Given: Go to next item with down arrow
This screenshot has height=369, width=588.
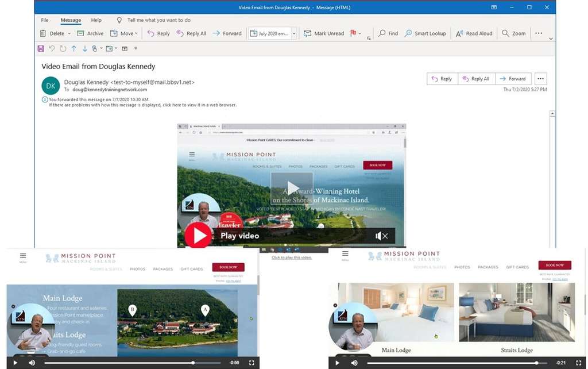Looking at the screenshot, I should [x=85, y=48].
